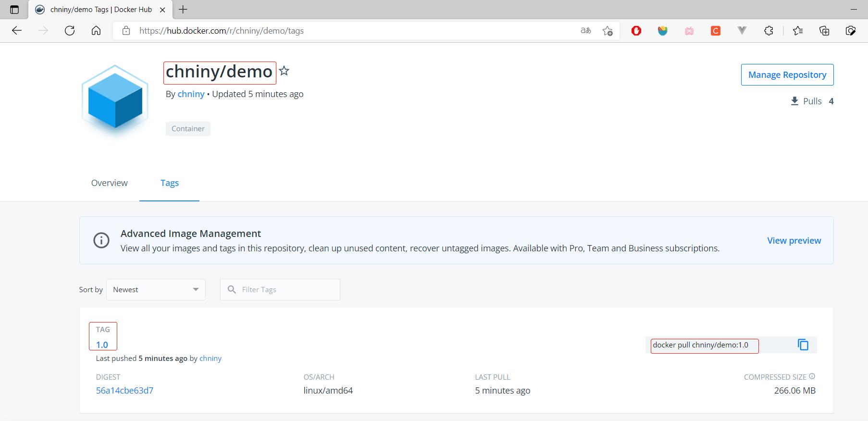The height and width of the screenshot is (421, 868).
Task: Open the orange C extension icon
Action: pyautogui.click(x=716, y=31)
